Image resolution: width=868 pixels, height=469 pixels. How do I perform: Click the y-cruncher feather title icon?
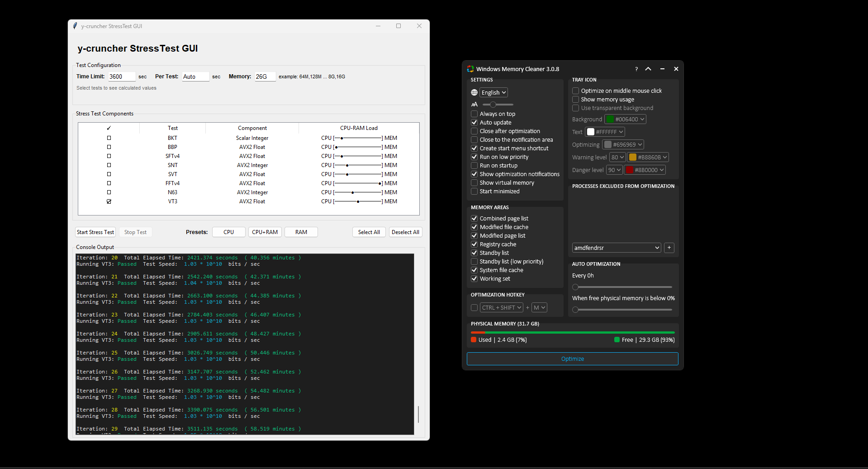(x=75, y=26)
